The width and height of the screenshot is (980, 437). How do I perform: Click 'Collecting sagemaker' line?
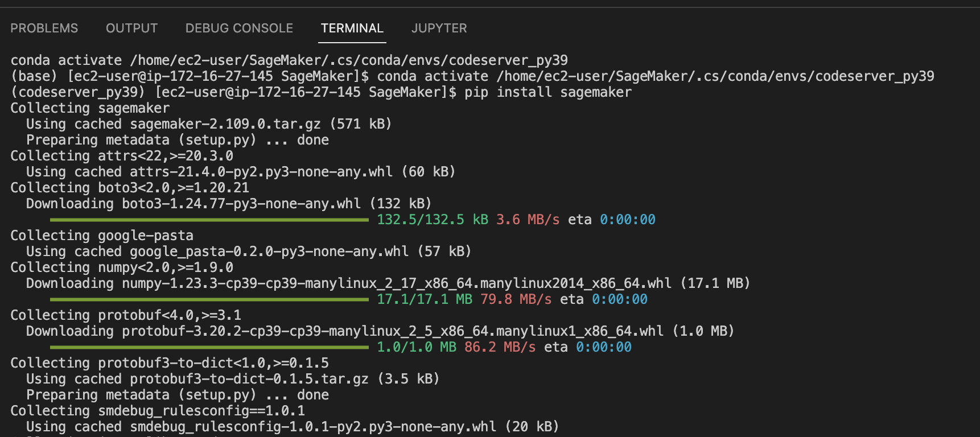(x=90, y=108)
